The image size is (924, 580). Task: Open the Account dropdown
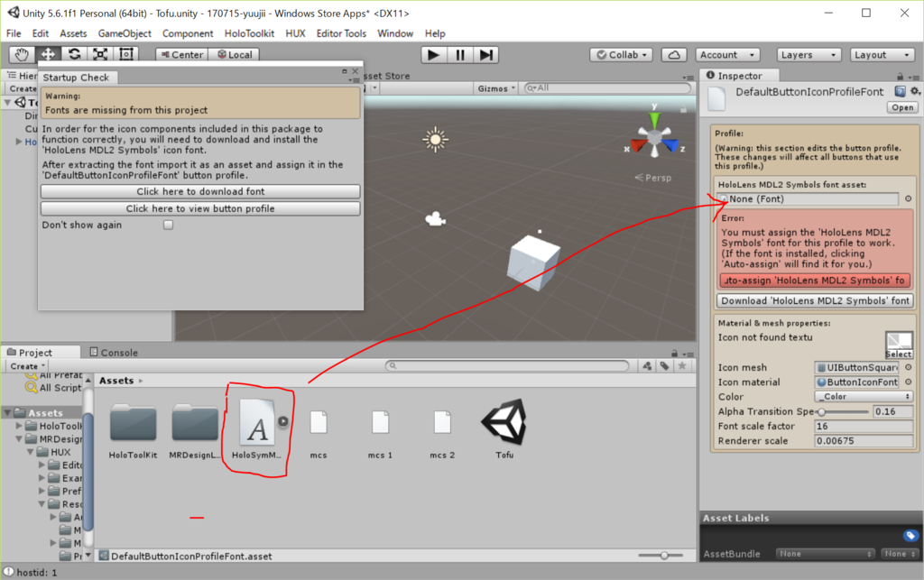pyautogui.click(x=727, y=55)
